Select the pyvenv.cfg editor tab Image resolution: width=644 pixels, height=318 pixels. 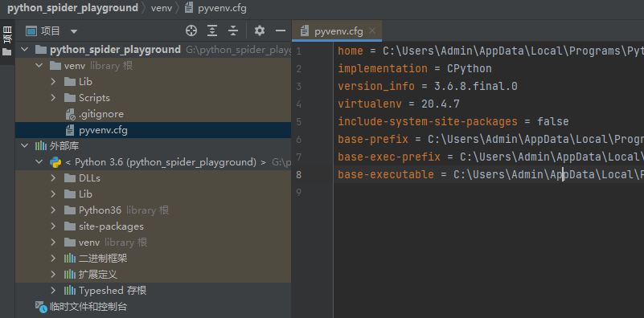pos(337,31)
